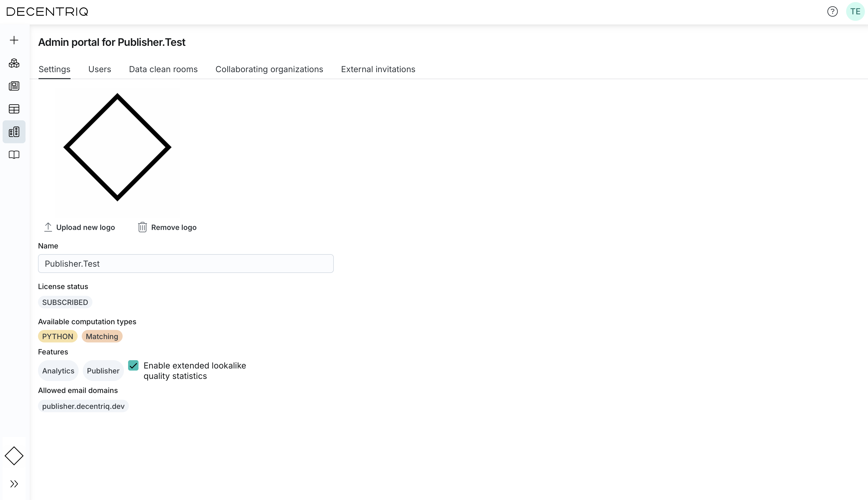Open the cubes icon in the sidebar
Image resolution: width=868 pixels, height=500 pixels.
coord(14,63)
